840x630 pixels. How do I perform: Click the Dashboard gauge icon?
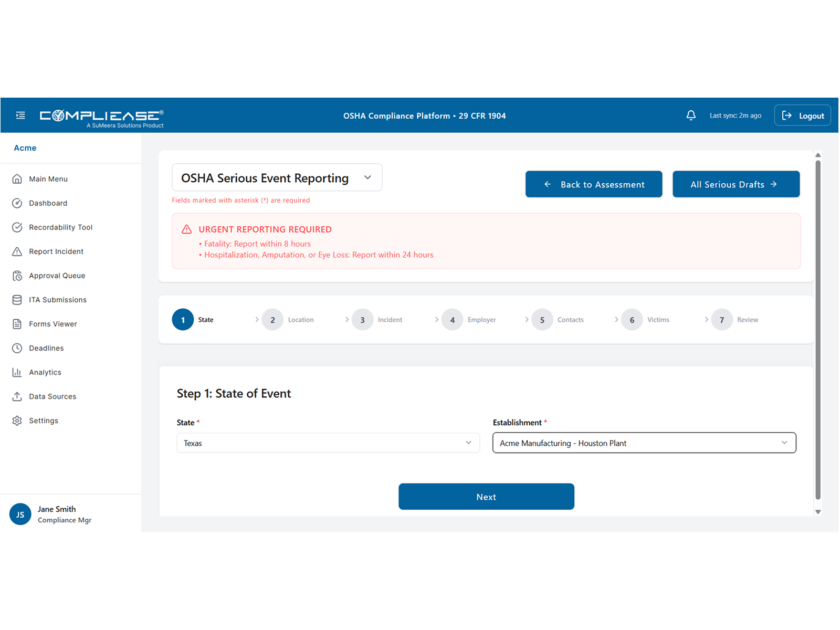17,203
